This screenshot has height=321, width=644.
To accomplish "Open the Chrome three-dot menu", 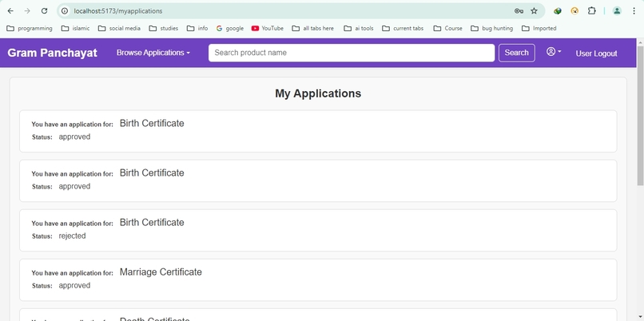I will click(634, 11).
